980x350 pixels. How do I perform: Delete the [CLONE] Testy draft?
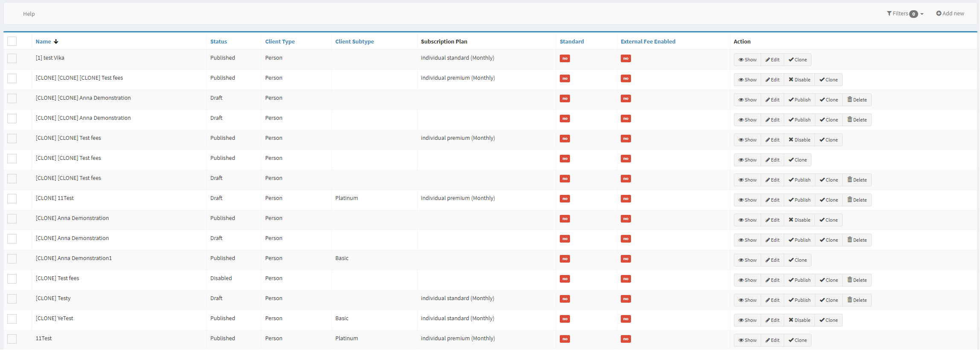(857, 300)
